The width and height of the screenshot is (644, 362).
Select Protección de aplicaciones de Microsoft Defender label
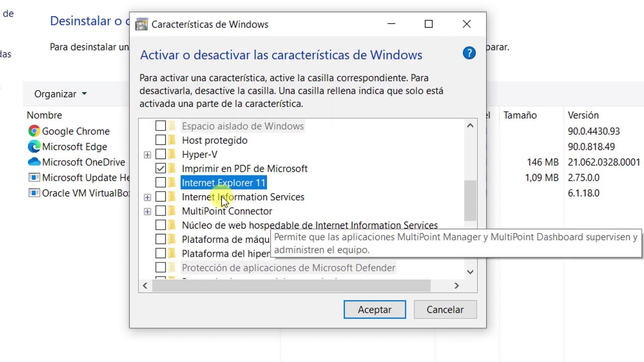click(288, 267)
